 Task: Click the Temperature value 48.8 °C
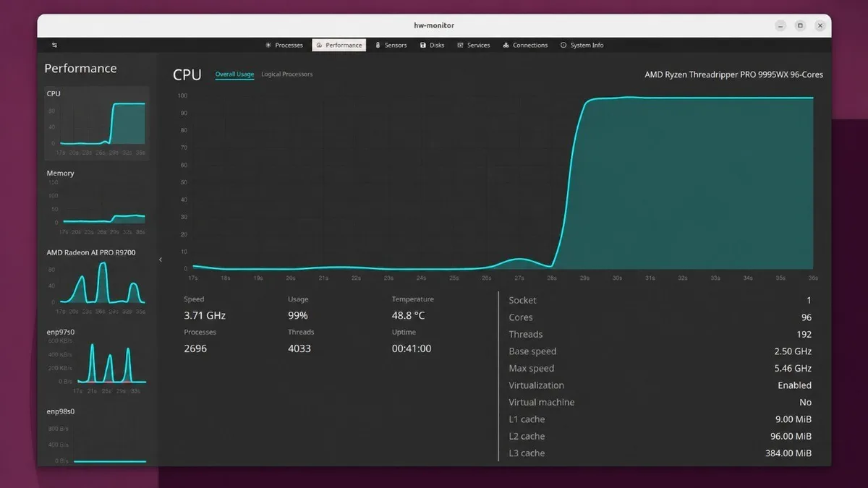(409, 315)
